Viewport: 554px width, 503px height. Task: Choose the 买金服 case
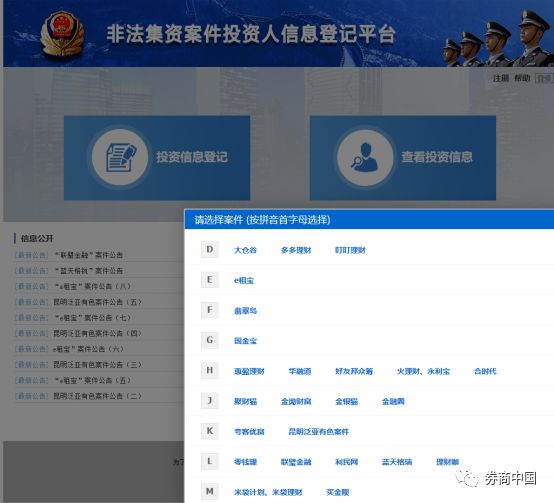coord(338,492)
